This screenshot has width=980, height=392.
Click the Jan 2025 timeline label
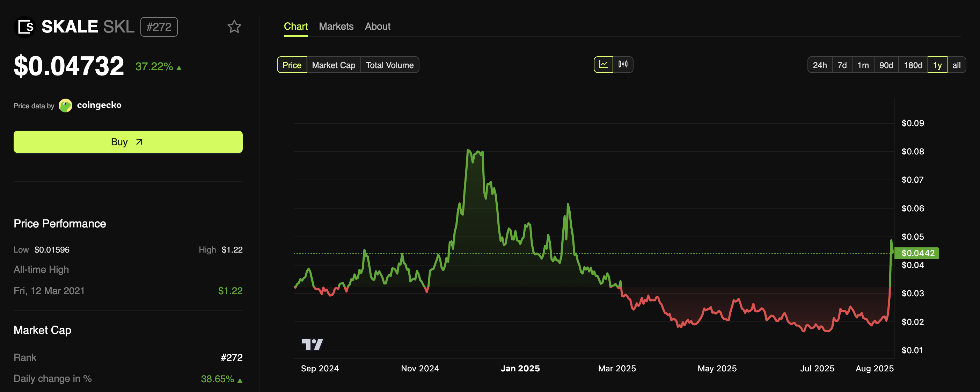tap(520, 368)
